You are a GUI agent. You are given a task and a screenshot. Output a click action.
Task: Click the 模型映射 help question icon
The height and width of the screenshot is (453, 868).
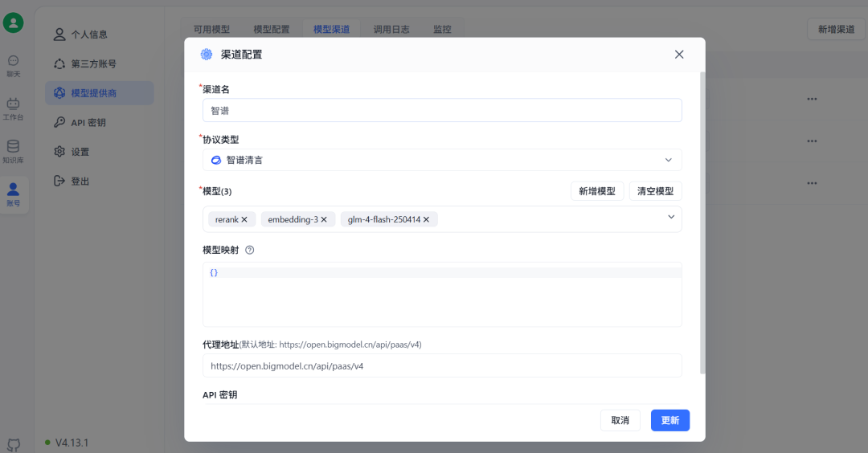[250, 250]
